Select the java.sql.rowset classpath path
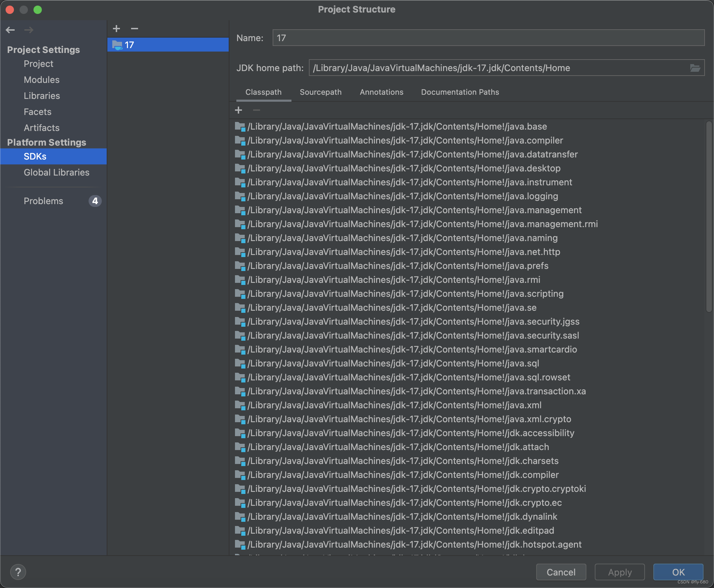 [x=409, y=377]
